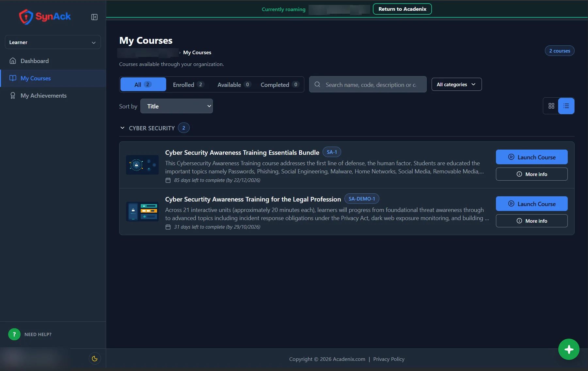The height and width of the screenshot is (371, 588).
Task: Open the All categories dropdown
Action: (x=456, y=85)
